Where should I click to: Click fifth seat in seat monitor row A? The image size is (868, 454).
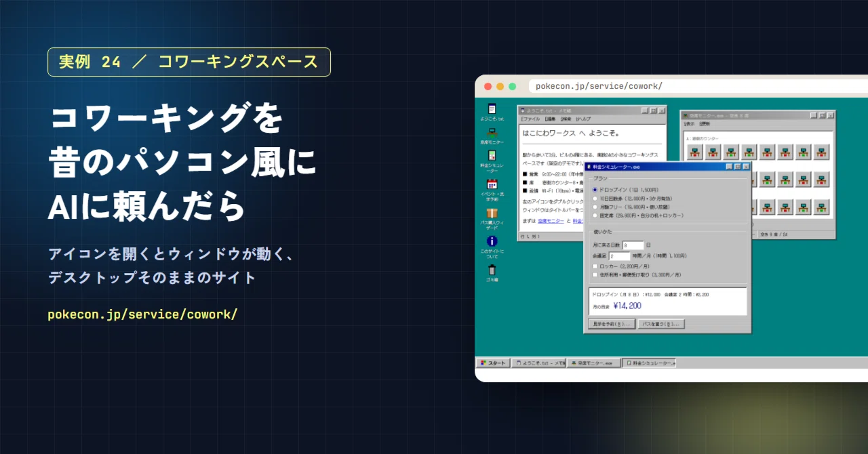(767, 152)
